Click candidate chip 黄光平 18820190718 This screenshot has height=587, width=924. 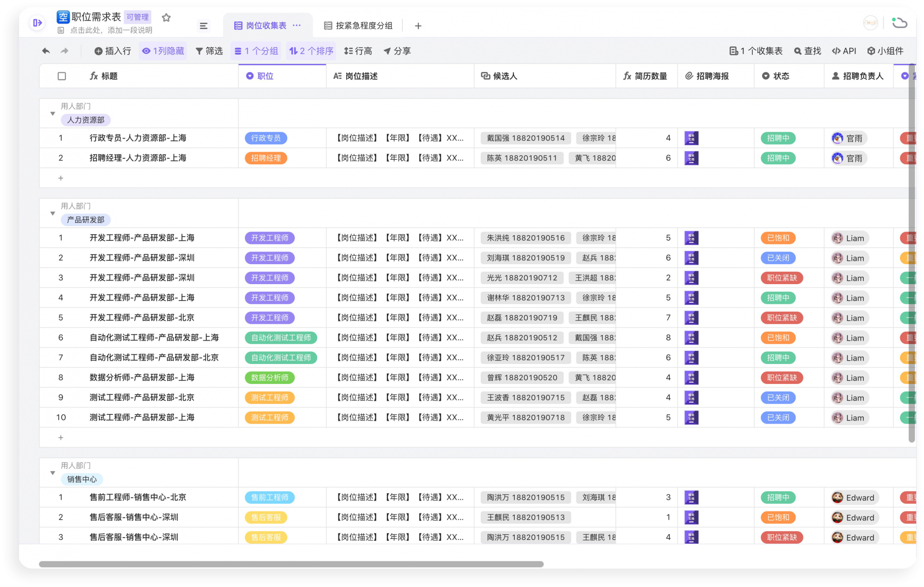point(525,418)
